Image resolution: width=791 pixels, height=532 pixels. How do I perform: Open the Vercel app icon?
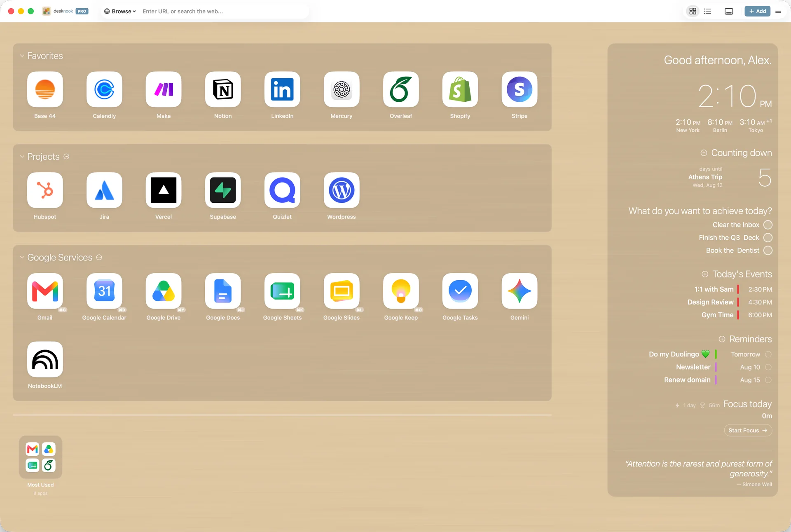click(164, 190)
